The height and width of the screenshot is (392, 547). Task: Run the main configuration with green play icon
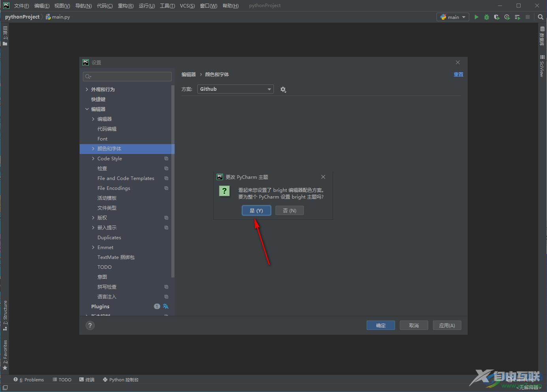point(476,17)
